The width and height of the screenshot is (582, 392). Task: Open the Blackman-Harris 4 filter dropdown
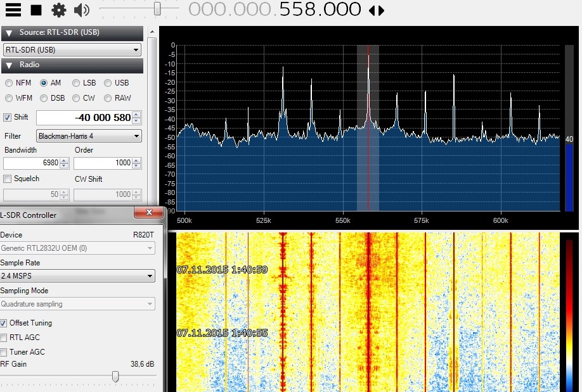point(89,136)
